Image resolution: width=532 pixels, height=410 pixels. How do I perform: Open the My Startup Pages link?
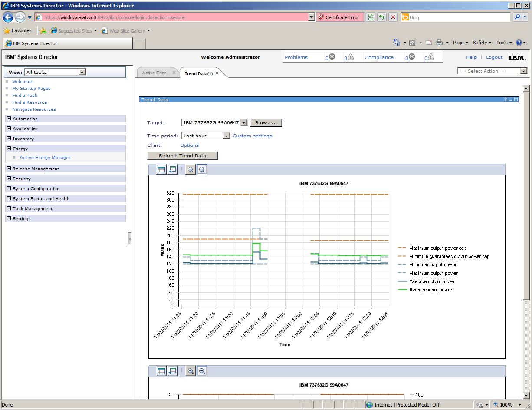pos(31,89)
